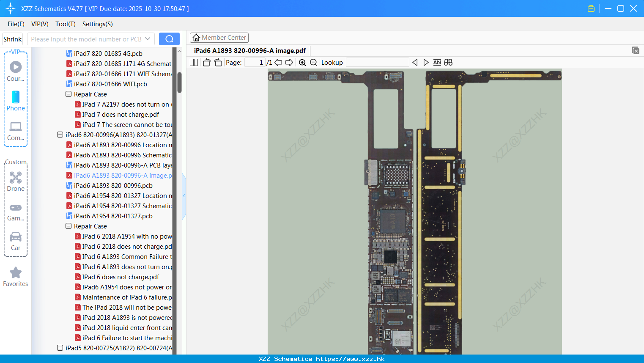Open model number dropdown arrow
Screen dimensions: 644x363
148,39
